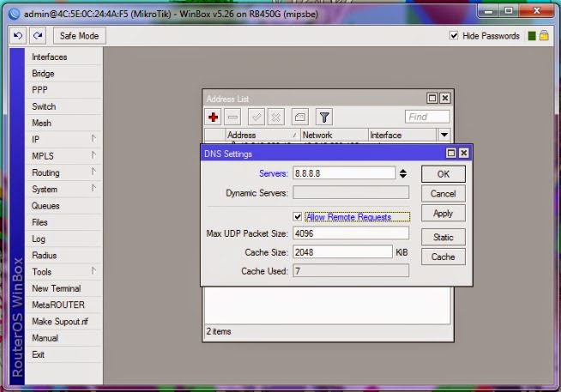Click the Max UDP Packet Size field
561x392 pixels.
[351, 233]
